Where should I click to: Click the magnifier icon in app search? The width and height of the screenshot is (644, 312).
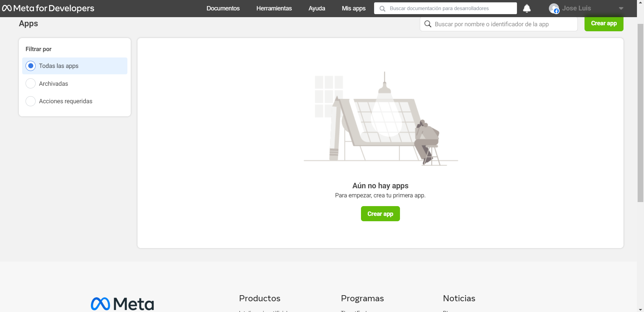pyautogui.click(x=428, y=24)
